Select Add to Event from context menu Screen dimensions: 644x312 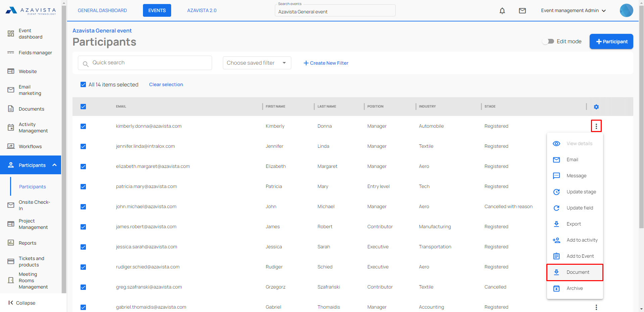[575, 256]
